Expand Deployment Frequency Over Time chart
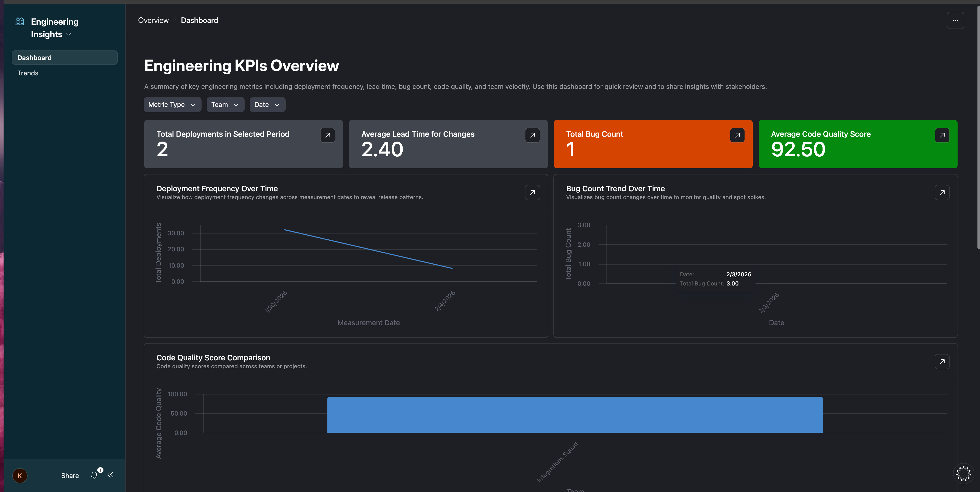The image size is (980, 492). (532, 193)
